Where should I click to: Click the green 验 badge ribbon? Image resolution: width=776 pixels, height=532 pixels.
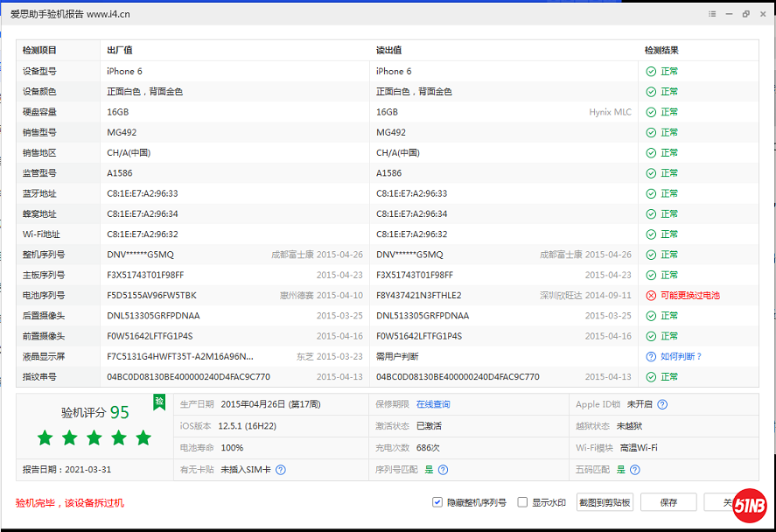click(159, 402)
